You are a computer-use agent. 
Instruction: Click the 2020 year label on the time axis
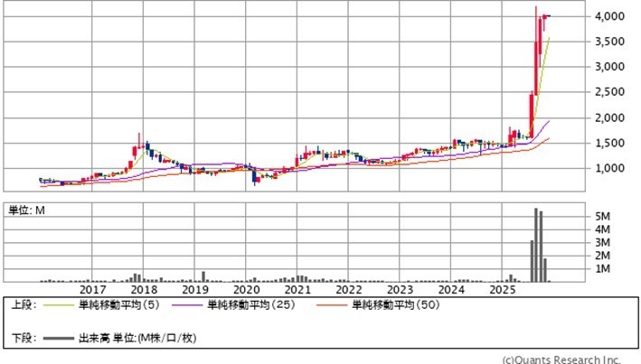pos(246,290)
